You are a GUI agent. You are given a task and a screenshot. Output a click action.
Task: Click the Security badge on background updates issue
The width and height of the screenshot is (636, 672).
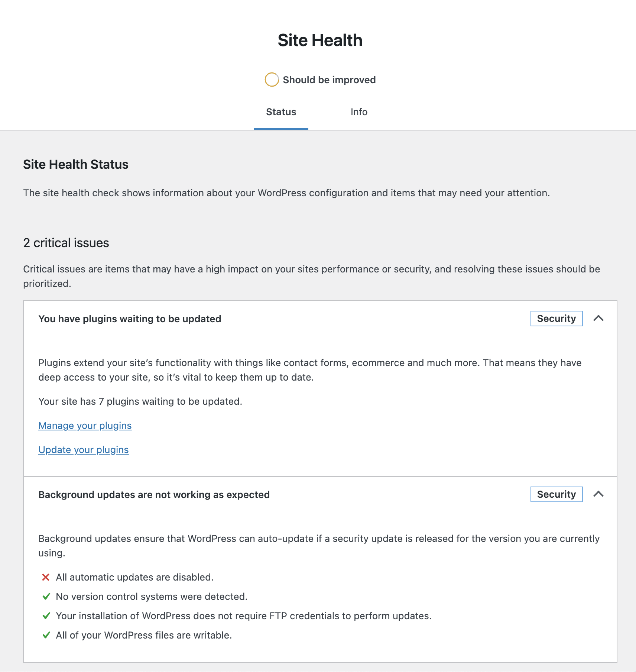pos(556,494)
